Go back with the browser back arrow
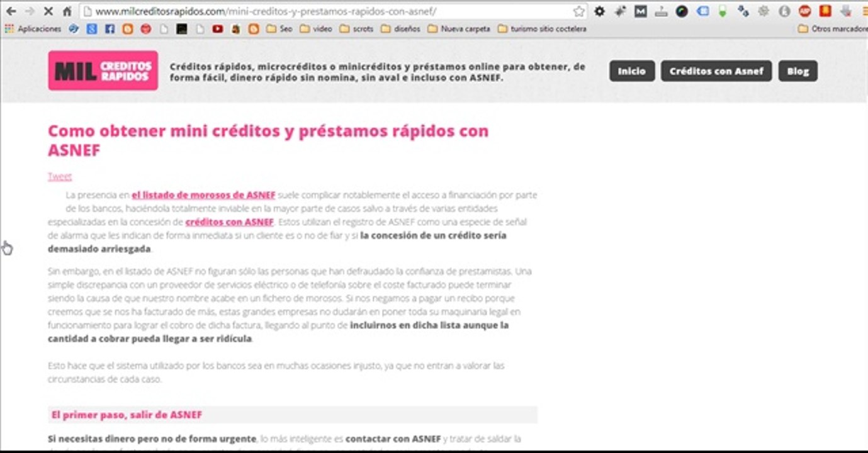Screen dimensions: 868x453 tap(11, 11)
